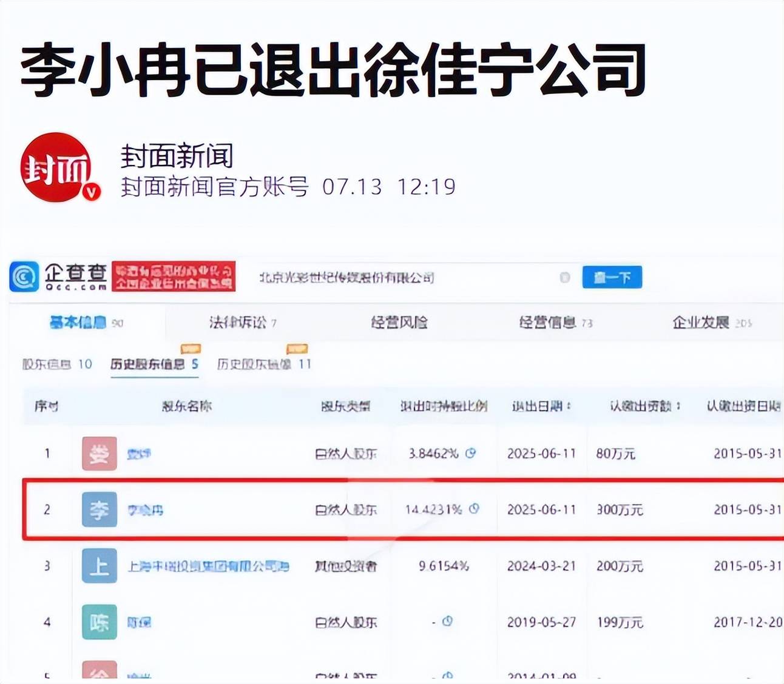Click the 300万元 capital amount
The width and height of the screenshot is (784, 684).
click(620, 509)
